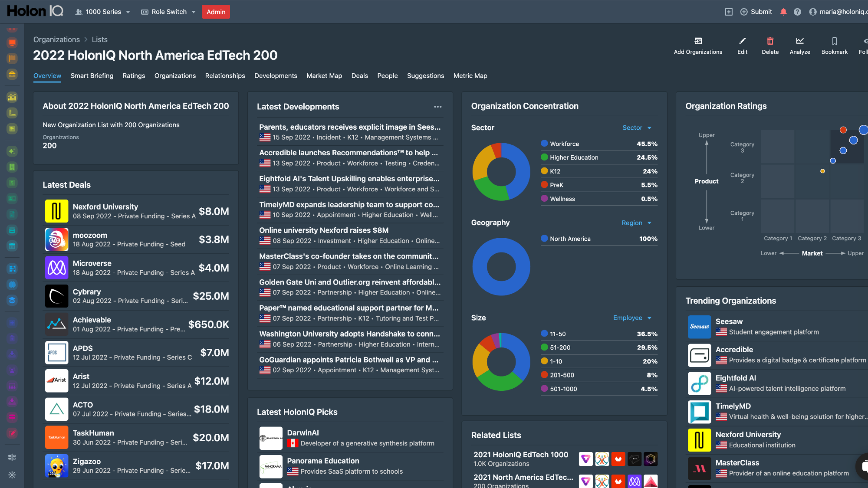Open the notifications bell icon

[783, 12]
